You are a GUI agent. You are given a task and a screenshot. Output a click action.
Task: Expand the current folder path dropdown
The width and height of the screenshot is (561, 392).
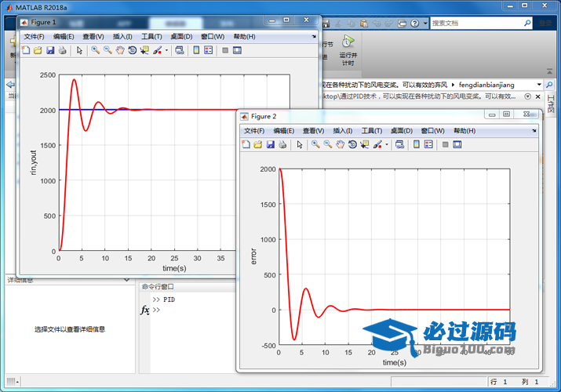click(x=539, y=85)
